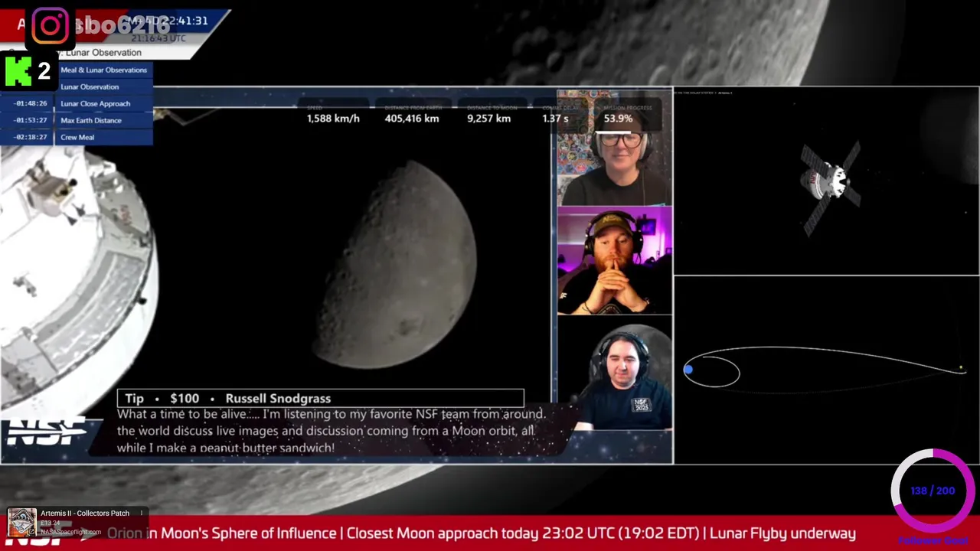Click the bottom host webcam in NSF shirt
Screen dimensions: 980x551
point(615,373)
